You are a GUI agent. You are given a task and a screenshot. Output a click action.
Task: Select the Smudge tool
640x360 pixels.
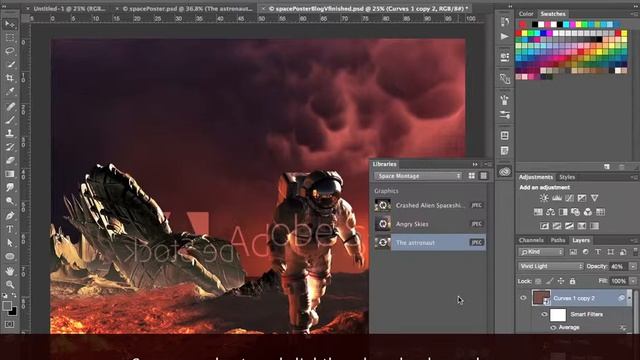[10, 187]
